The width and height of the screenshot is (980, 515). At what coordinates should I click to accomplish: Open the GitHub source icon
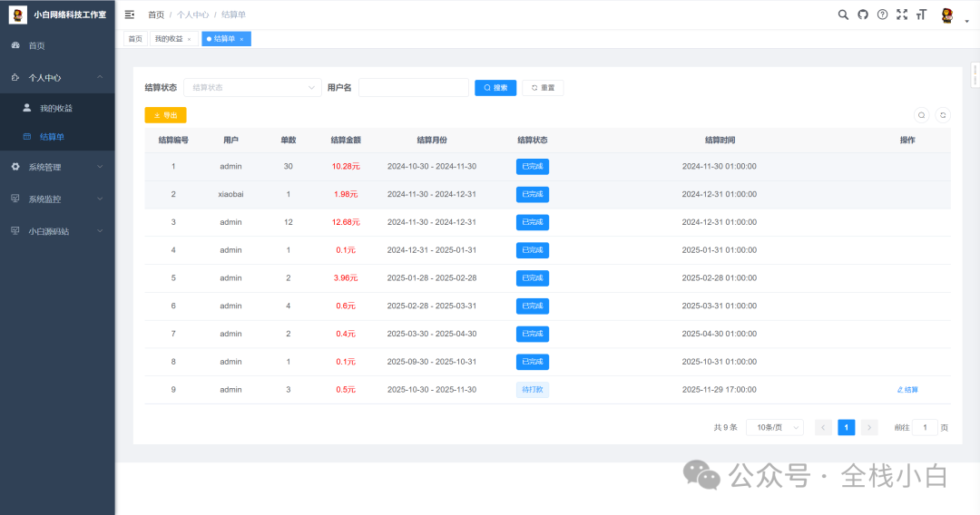coord(863,15)
